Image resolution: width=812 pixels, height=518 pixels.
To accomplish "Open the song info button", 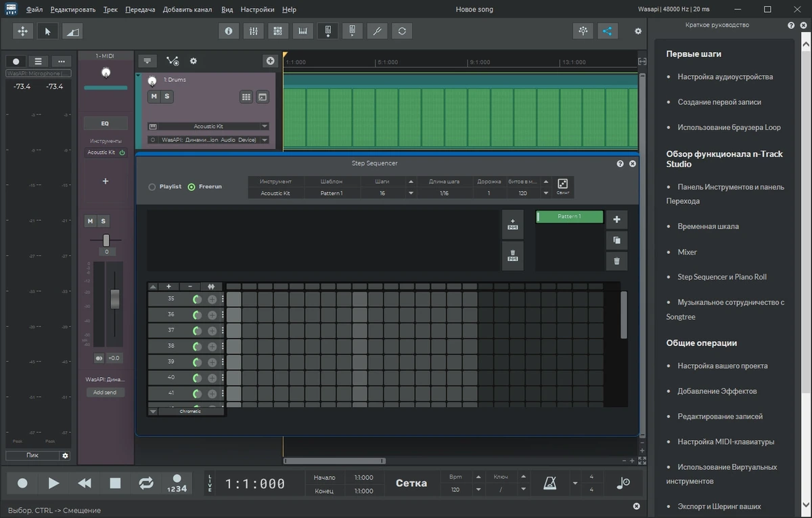I will point(229,31).
